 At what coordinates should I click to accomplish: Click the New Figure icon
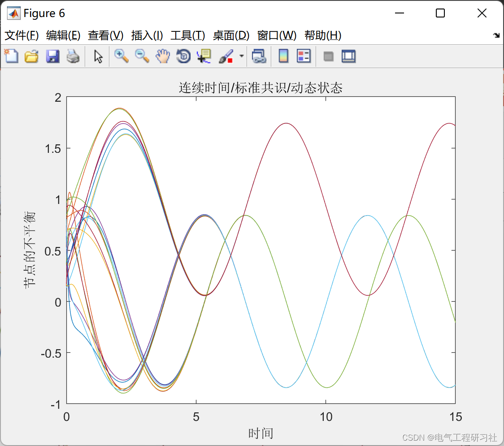(11, 56)
